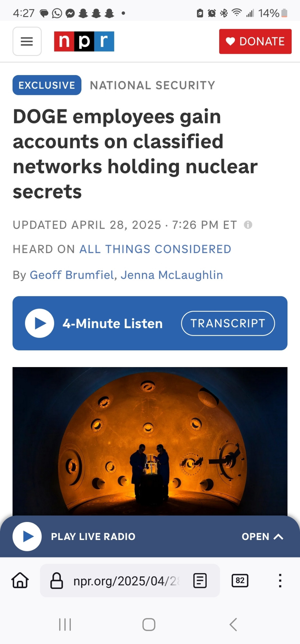300x644 pixels.
Task: Tap the NPR logo
Action: pos(84,41)
